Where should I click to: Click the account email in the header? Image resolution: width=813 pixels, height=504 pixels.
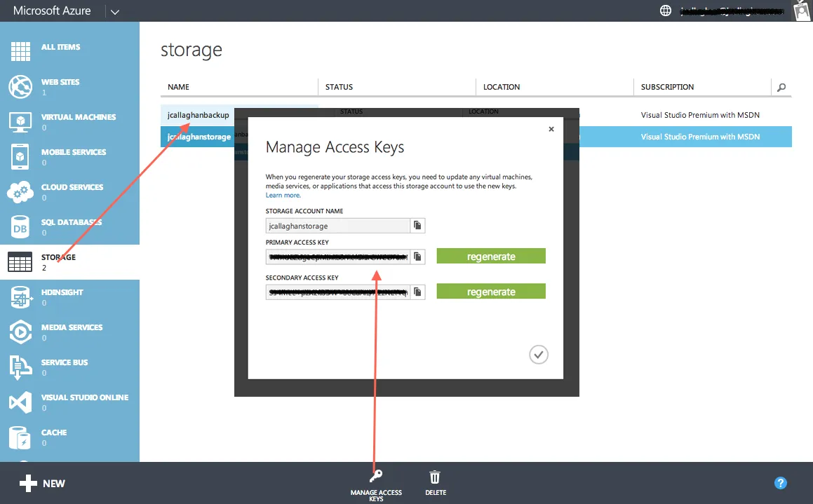coord(732,11)
